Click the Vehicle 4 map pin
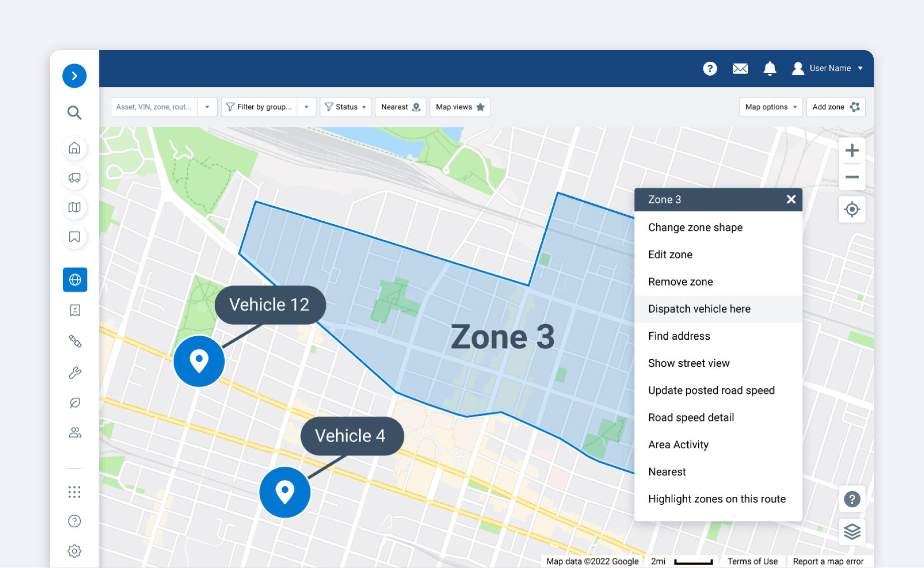Image resolution: width=924 pixels, height=568 pixels. click(x=285, y=492)
